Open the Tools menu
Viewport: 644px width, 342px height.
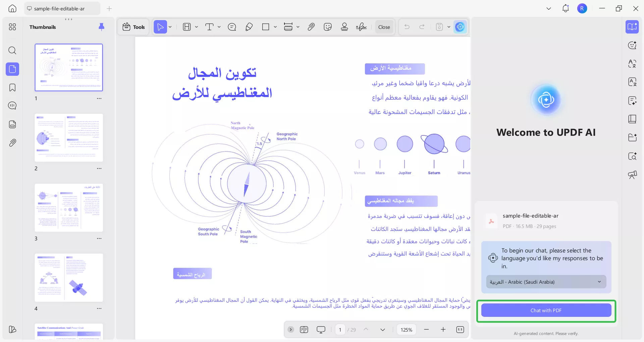tap(133, 27)
